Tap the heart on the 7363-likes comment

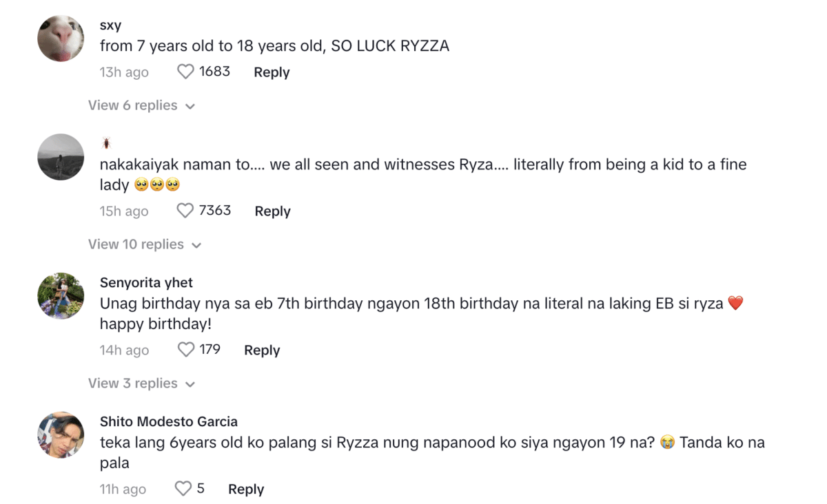pyautogui.click(x=185, y=211)
